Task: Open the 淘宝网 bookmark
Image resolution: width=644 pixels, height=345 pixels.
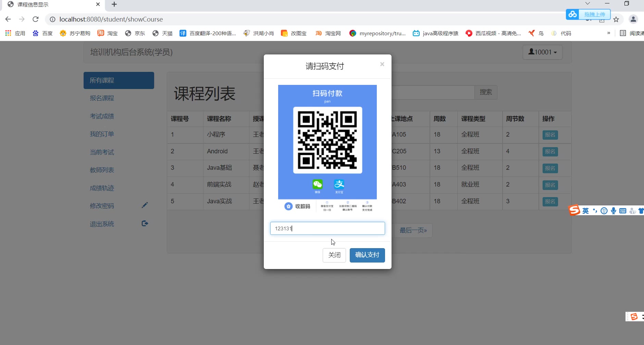Action: point(328,33)
